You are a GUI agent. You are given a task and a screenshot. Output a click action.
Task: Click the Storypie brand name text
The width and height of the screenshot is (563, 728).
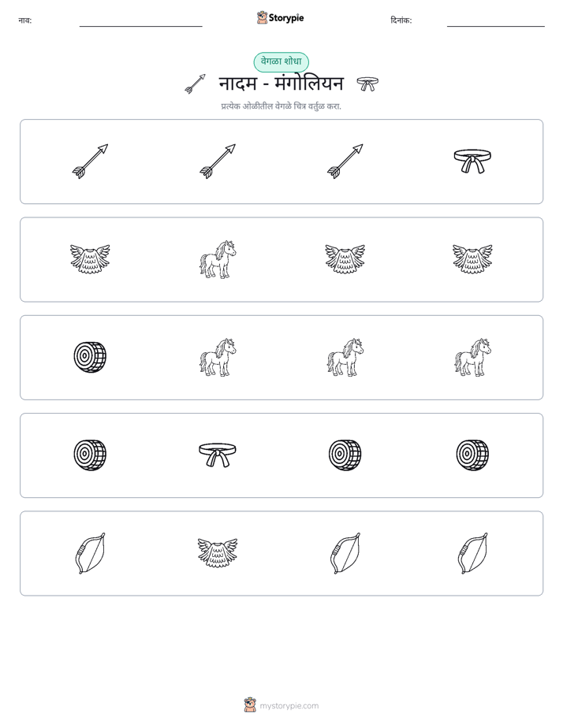click(x=286, y=18)
